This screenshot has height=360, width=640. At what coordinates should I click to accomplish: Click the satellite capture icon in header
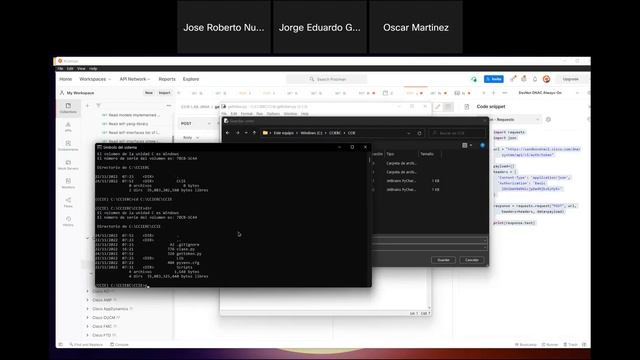513,79
